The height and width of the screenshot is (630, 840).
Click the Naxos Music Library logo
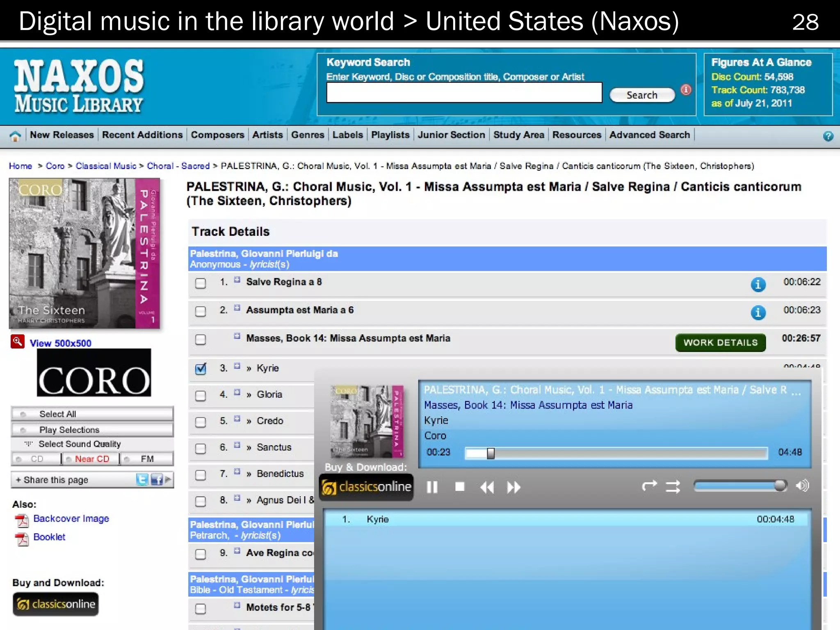[x=79, y=86]
